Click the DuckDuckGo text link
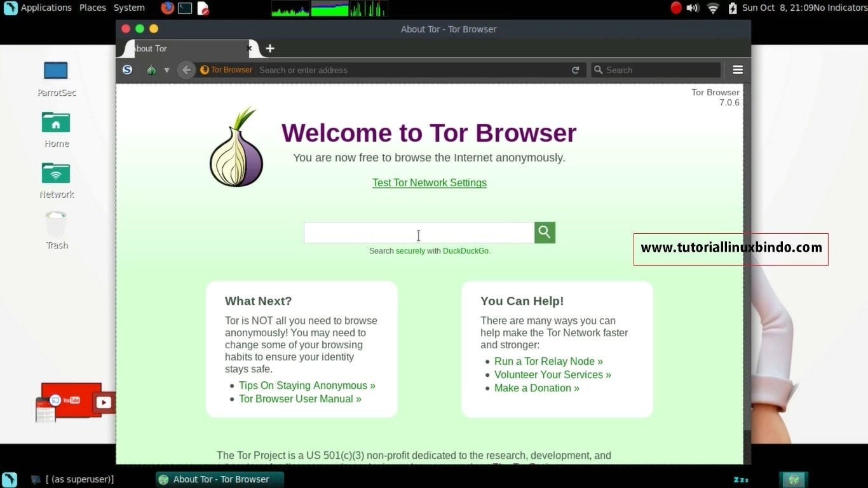This screenshot has width=868, height=488. (466, 251)
